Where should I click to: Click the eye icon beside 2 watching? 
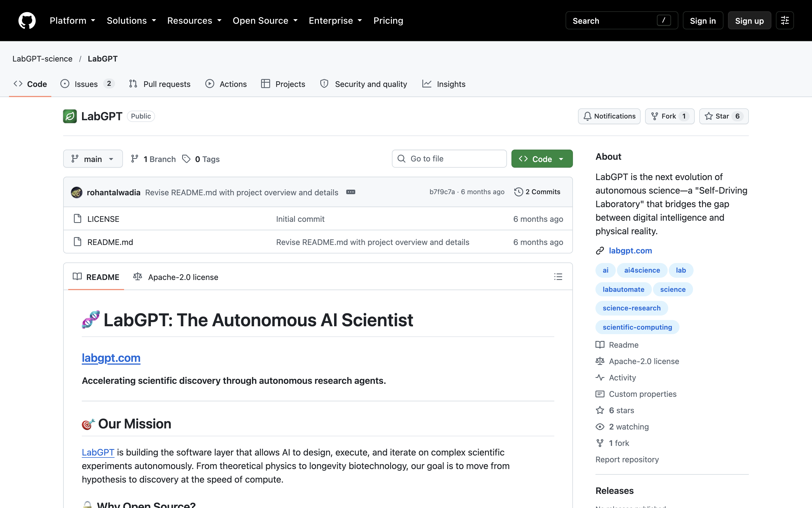tap(600, 427)
